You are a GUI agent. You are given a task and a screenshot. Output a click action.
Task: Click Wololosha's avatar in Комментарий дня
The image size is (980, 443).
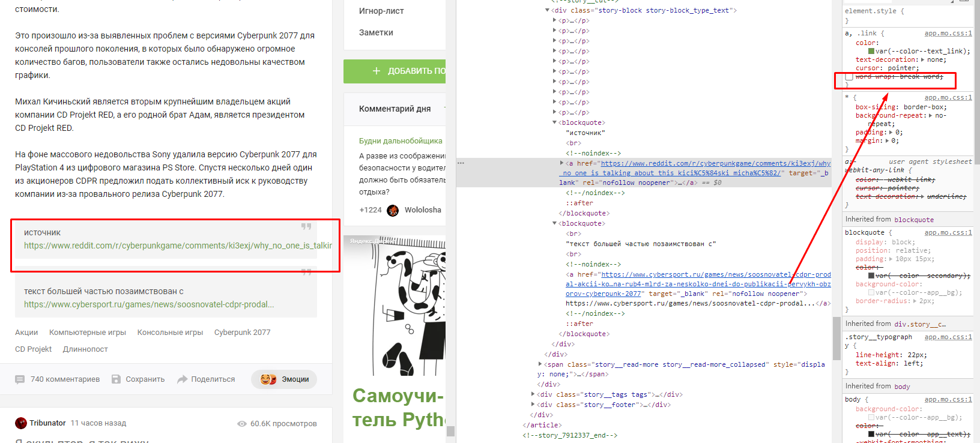pos(393,210)
